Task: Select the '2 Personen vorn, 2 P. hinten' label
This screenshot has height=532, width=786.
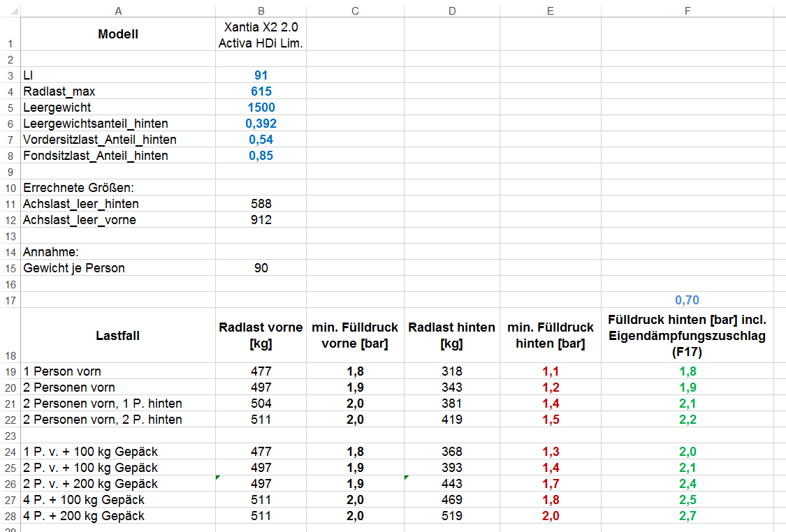Action: 118,420
